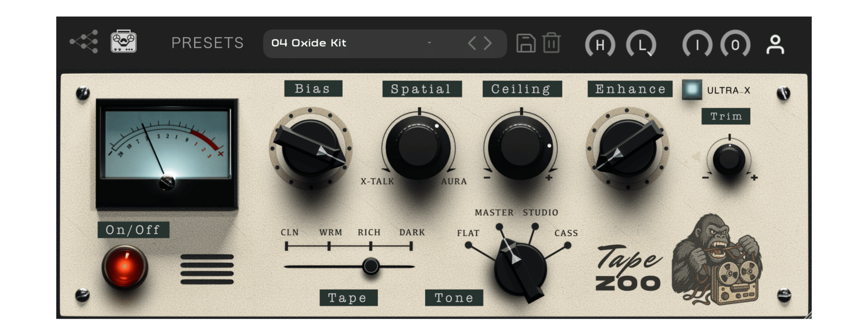Image resolution: width=868 pixels, height=336 pixels.
Task: Save the current preset with floppy icon
Action: point(526,43)
